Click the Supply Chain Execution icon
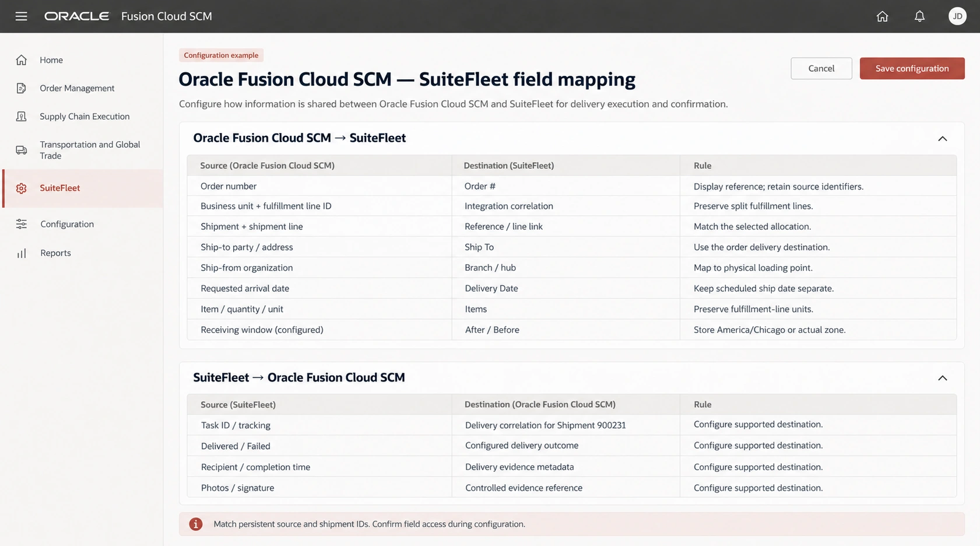The height and width of the screenshot is (546, 980). point(22,116)
